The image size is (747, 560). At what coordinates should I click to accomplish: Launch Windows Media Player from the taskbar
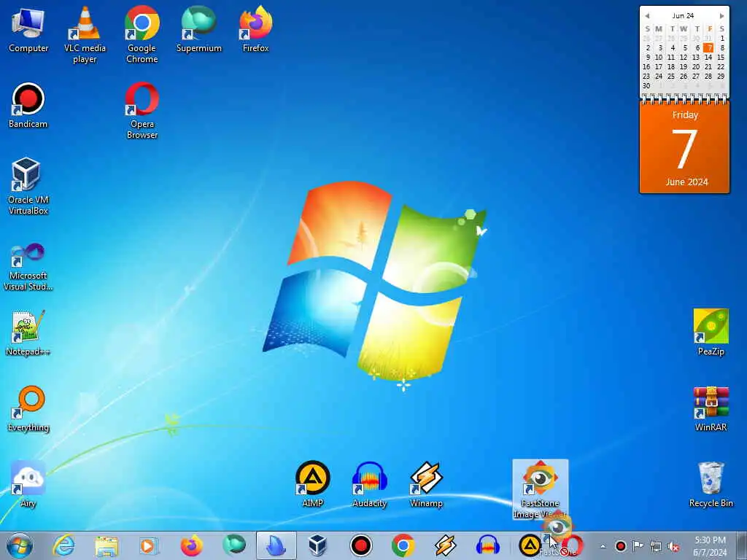coord(149,545)
